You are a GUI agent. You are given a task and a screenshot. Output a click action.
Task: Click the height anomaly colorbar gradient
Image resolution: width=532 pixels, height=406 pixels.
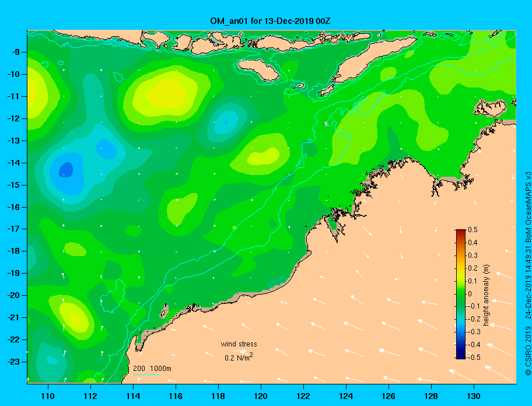(x=461, y=294)
